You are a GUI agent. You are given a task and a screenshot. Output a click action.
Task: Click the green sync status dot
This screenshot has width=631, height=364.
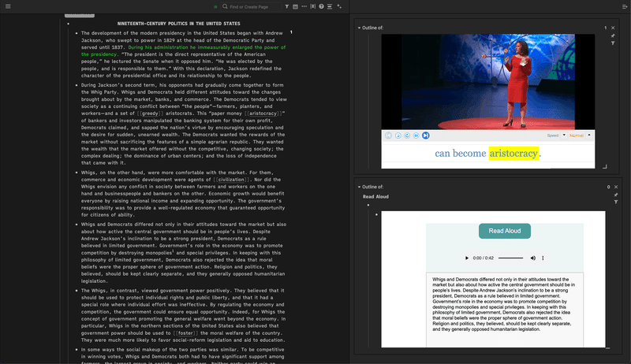(x=215, y=7)
